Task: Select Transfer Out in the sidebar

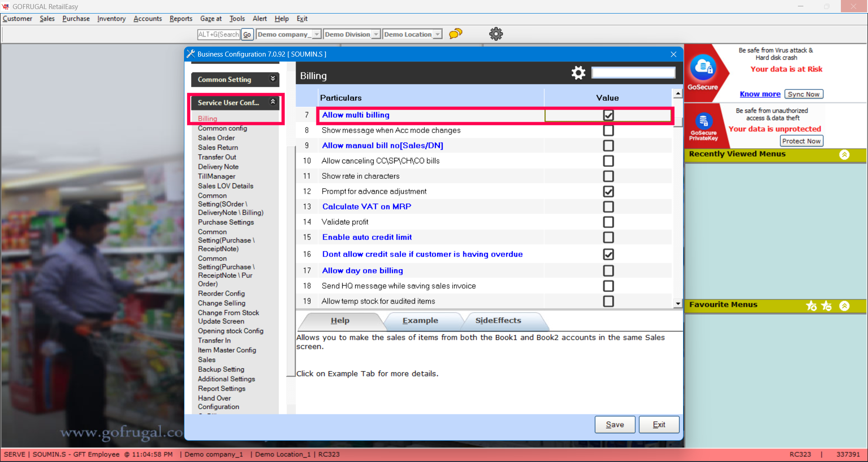Action: tap(217, 157)
